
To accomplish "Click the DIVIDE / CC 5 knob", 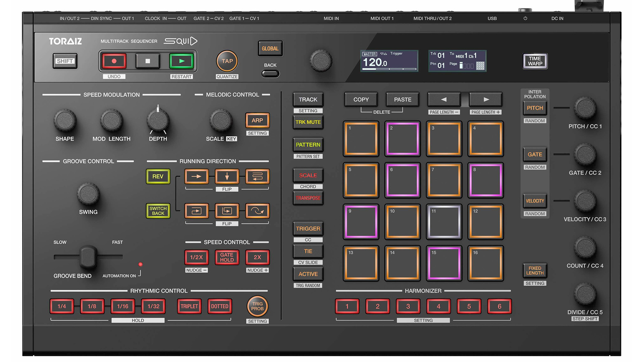I will coord(585,294).
